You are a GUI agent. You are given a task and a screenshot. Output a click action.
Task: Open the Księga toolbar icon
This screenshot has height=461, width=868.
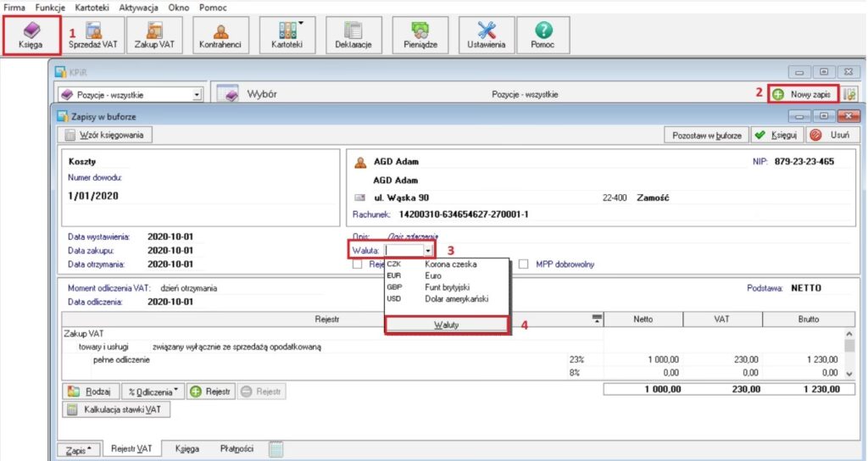click(x=31, y=34)
